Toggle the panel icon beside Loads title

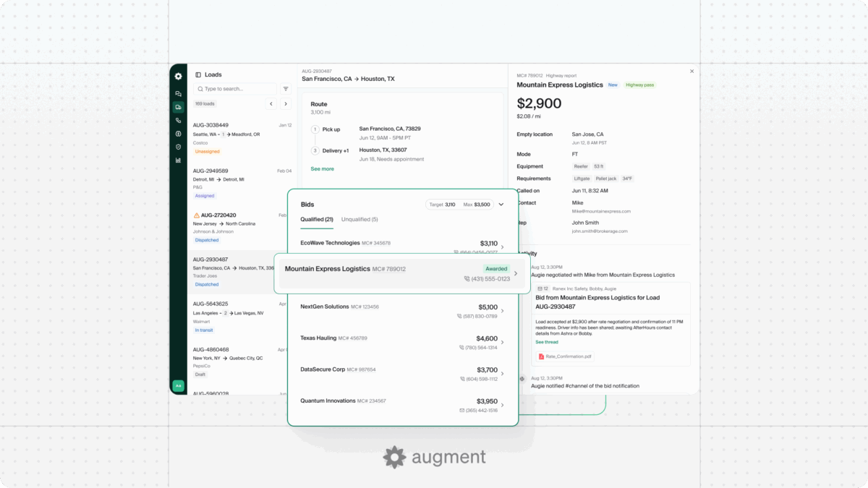[198, 74]
